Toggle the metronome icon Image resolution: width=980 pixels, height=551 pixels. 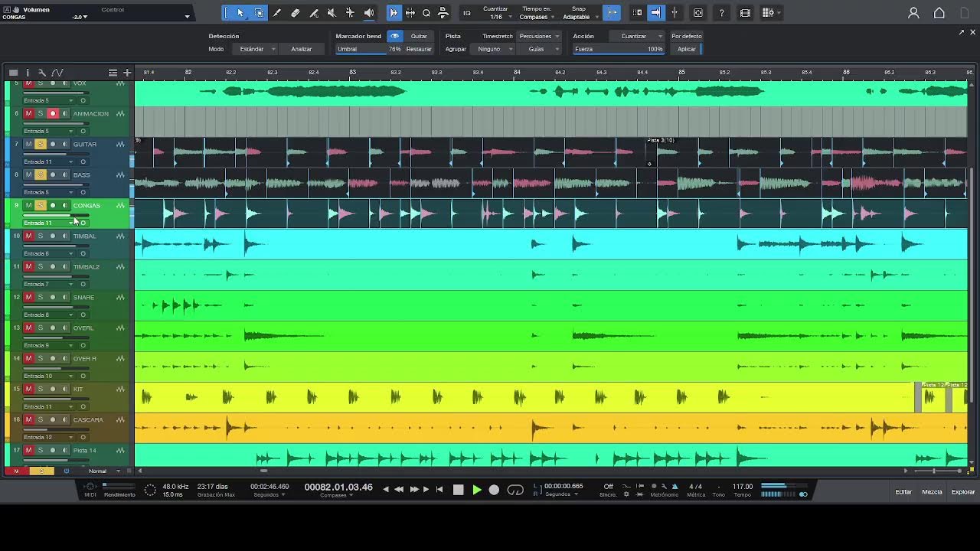675,486
